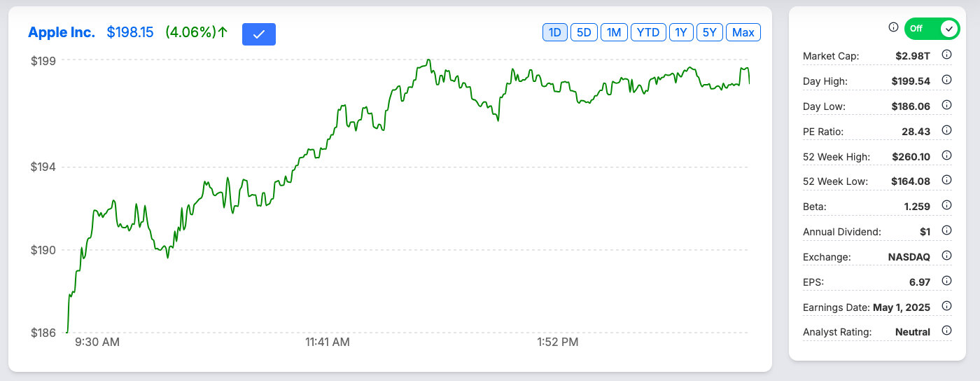
Task: Select the 1M chart range
Action: pos(613,32)
